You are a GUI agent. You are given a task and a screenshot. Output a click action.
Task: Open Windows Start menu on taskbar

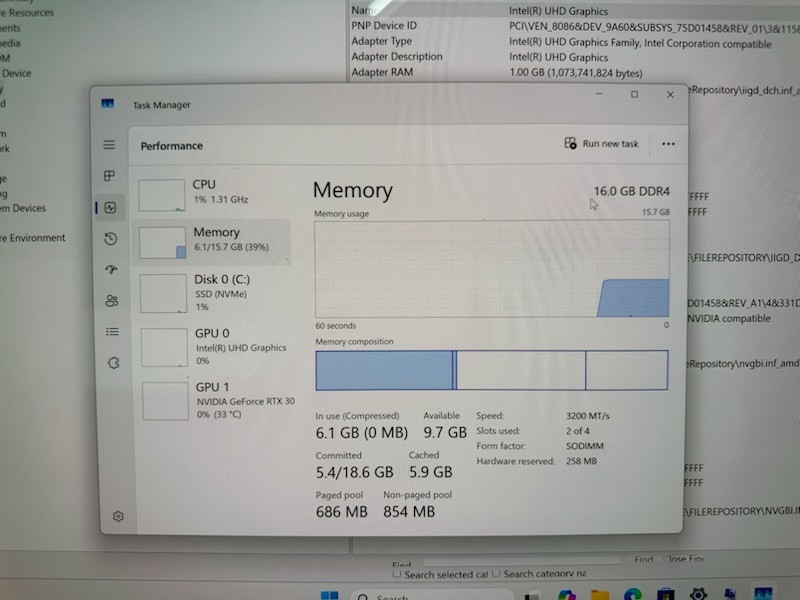click(x=329, y=595)
